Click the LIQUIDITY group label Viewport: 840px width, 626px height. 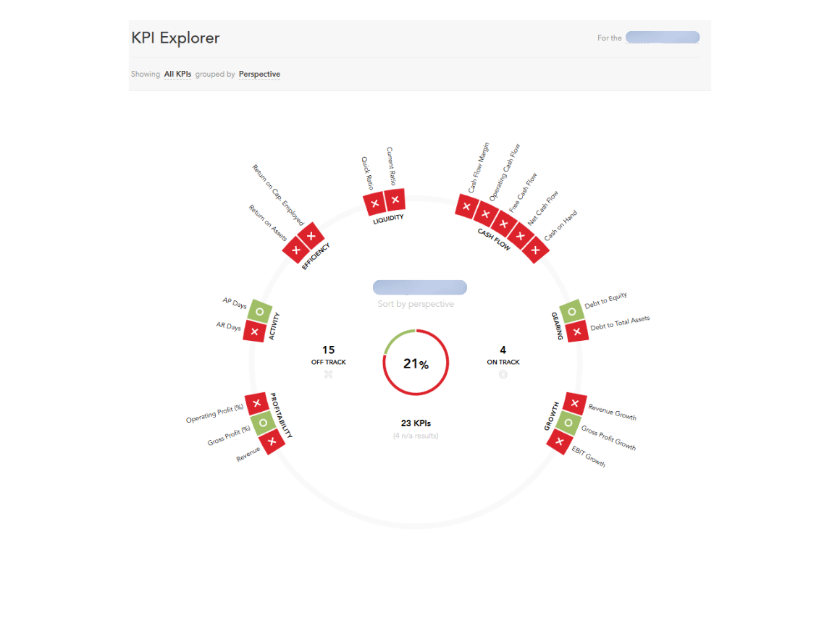coord(388,218)
